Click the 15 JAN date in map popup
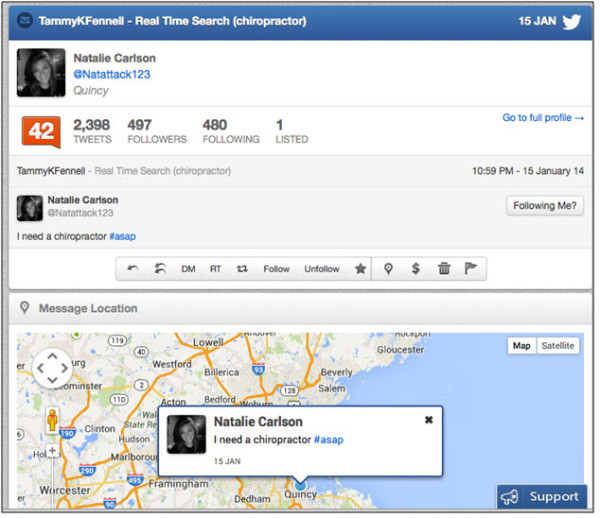Screen dimensions: 600x518 (x=227, y=461)
